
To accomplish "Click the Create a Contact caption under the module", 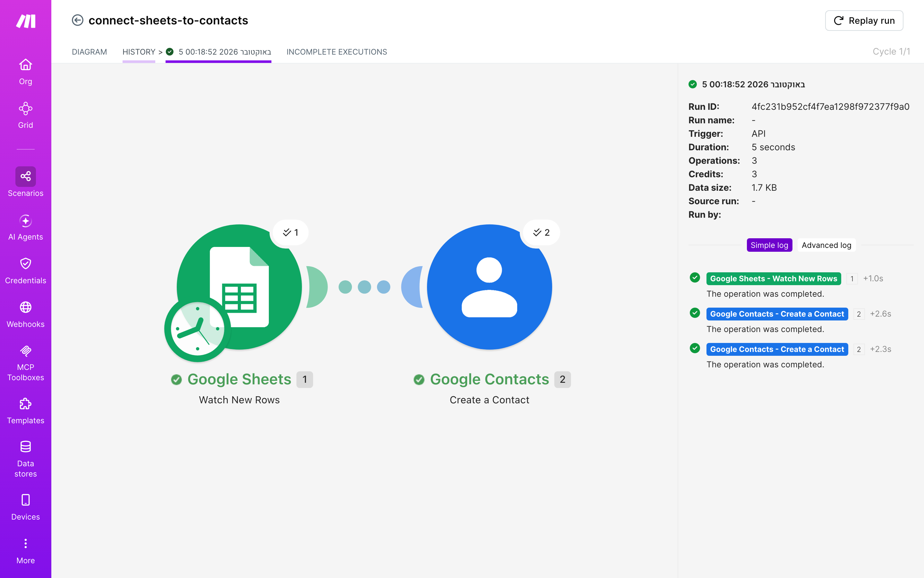I will (490, 400).
